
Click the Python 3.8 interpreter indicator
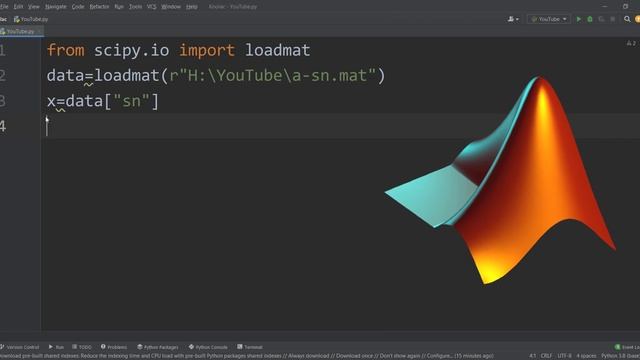click(x=620, y=356)
